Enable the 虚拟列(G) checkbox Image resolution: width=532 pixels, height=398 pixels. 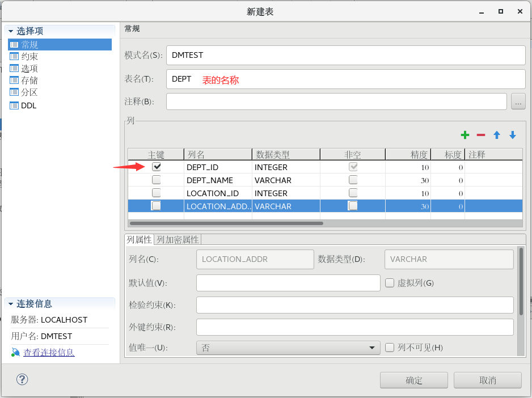click(x=390, y=283)
